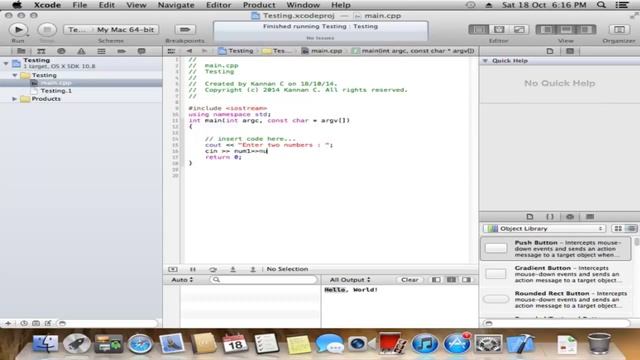Click main.cpp in jump bar
640x360 pixels.
coord(322,51)
